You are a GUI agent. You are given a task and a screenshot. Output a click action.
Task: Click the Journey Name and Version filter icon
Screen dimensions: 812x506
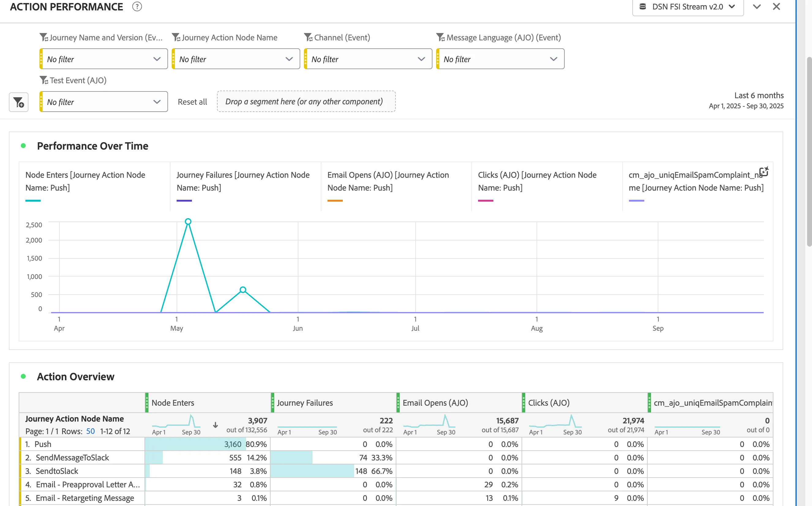click(43, 37)
